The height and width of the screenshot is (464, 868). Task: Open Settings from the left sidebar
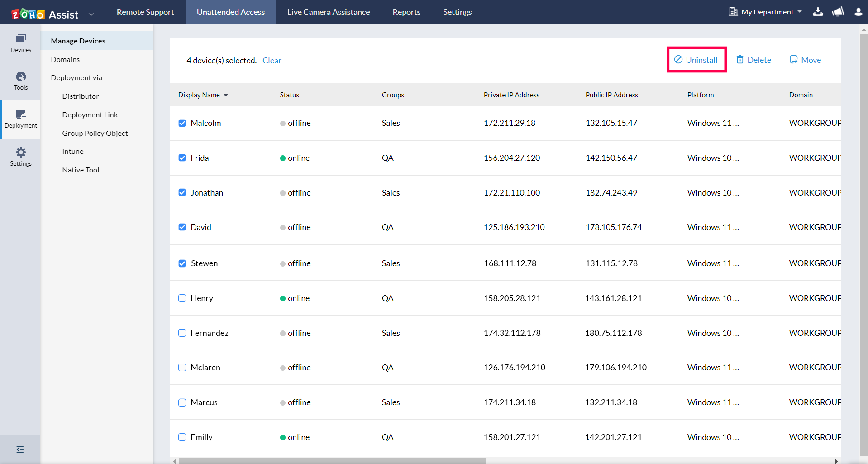click(20, 156)
